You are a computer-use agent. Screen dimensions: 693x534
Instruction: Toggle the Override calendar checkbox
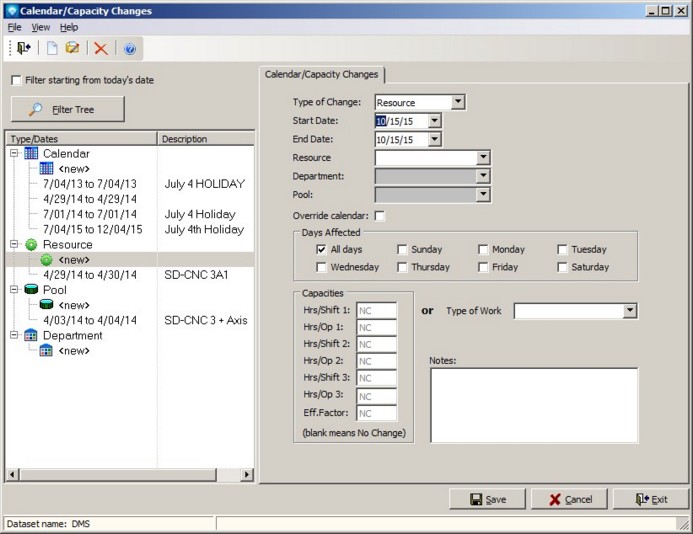click(x=379, y=216)
